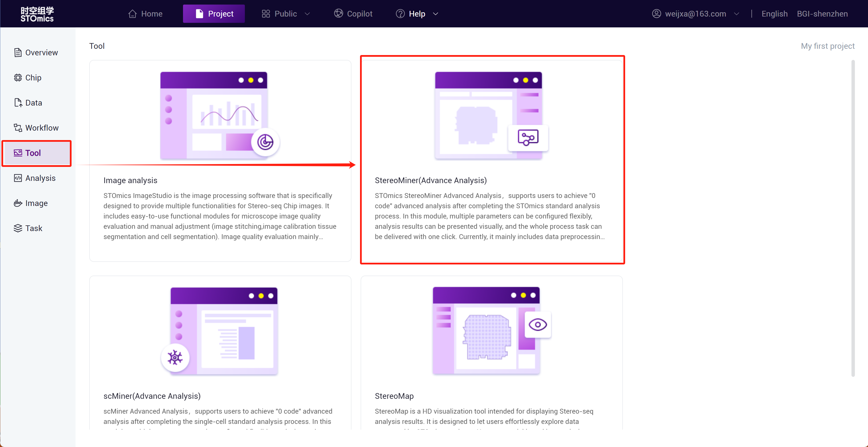This screenshot has width=868, height=447.
Task: Click the Chip icon in sidebar
Action: click(x=17, y=78)
